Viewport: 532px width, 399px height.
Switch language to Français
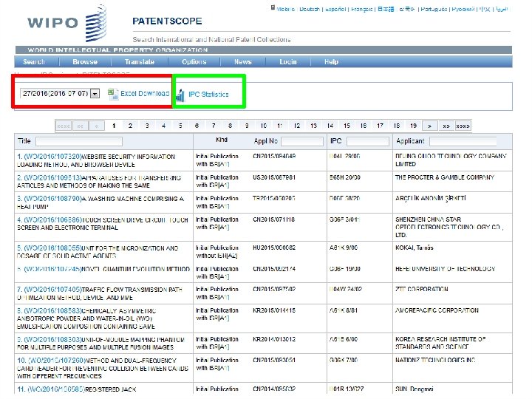(x=361, y=9)
